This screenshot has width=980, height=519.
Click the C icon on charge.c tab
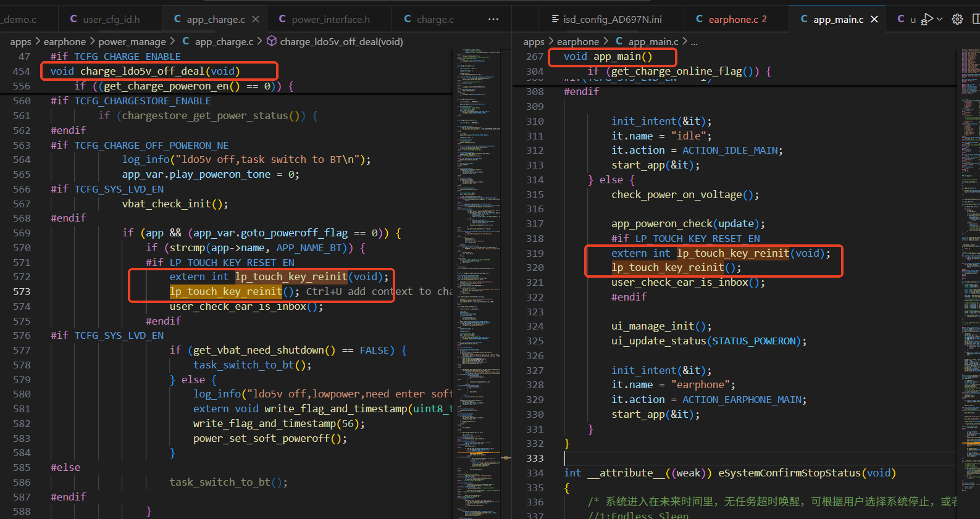tap(408, 19)
